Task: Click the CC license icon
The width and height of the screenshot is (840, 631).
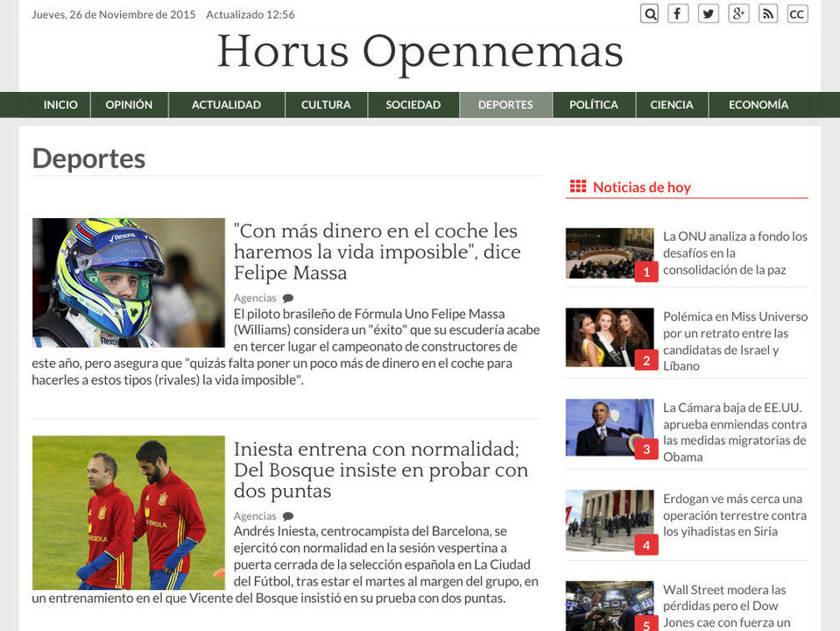Action: [796, 13]
